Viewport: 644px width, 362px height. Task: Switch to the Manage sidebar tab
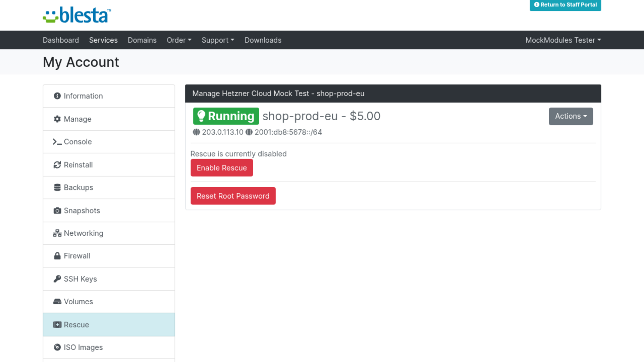point(109,119)
